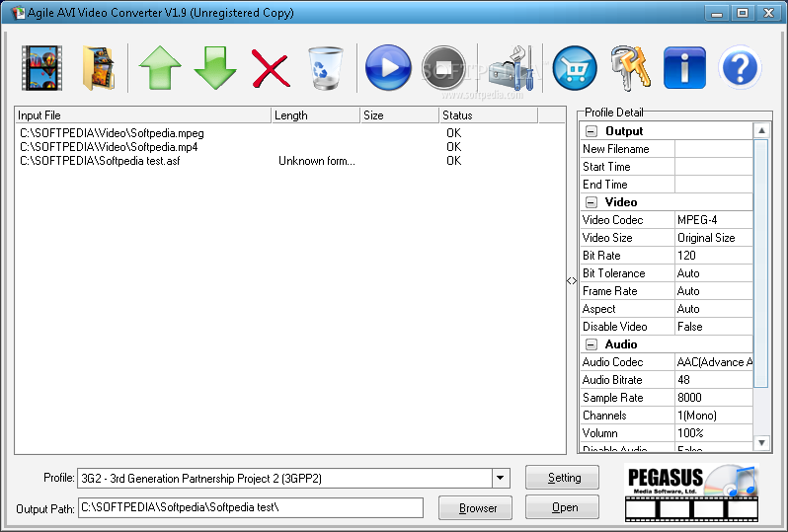Open help with the question mark icon
Image resolution: width=788 pixels, height=532 pixels.
(740, 68)
